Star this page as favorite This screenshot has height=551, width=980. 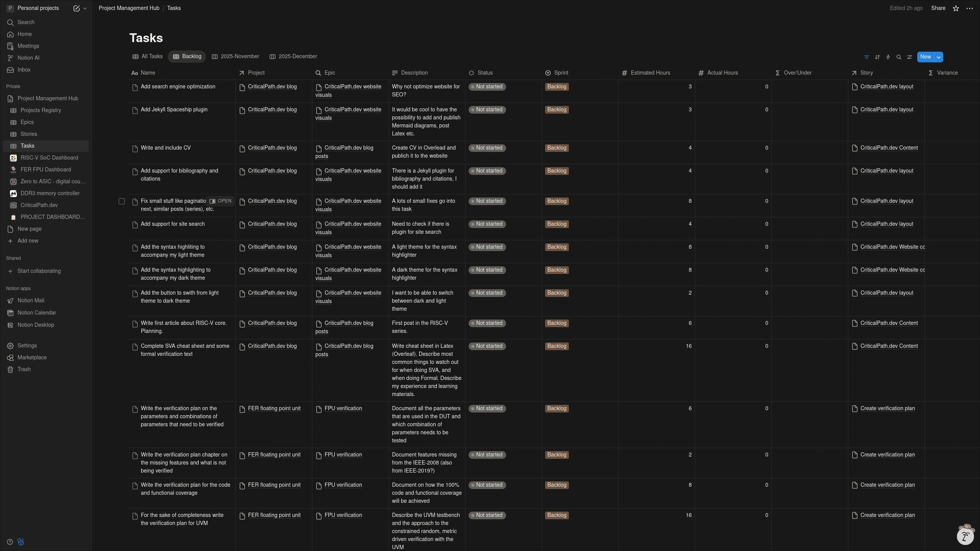click(955, 8)
